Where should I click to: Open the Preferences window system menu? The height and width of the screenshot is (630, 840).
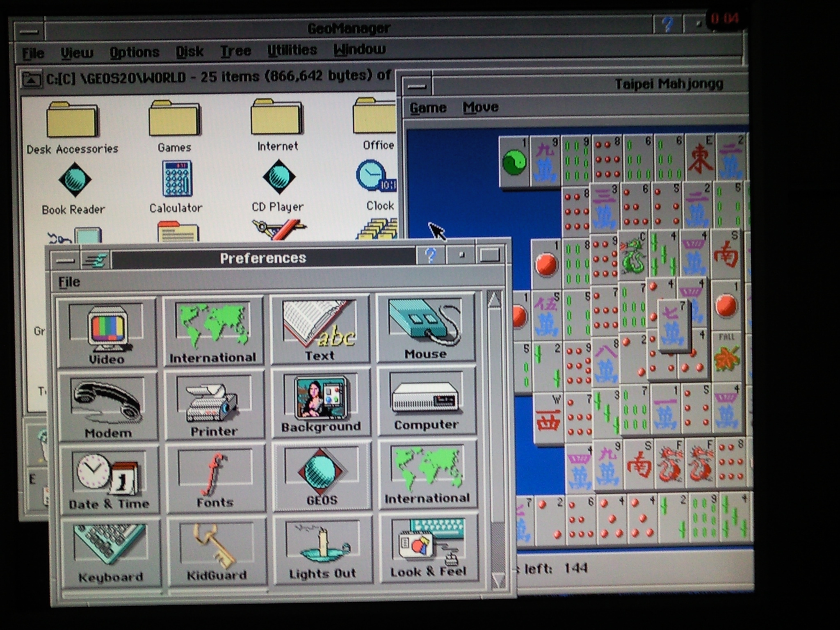coord(65,260)
